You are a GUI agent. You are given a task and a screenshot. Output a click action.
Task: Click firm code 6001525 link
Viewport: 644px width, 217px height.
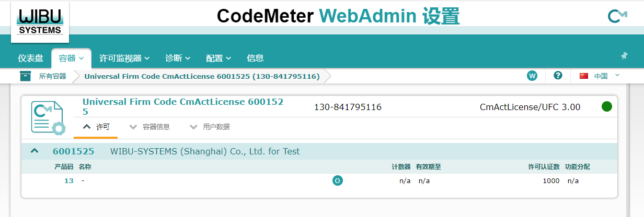(74, 151)
